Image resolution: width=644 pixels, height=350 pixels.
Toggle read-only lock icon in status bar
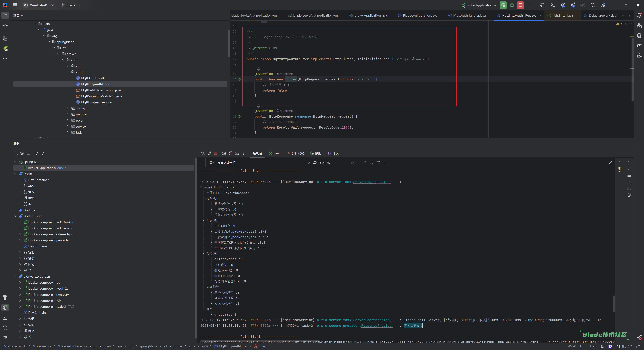pos(638,346)
